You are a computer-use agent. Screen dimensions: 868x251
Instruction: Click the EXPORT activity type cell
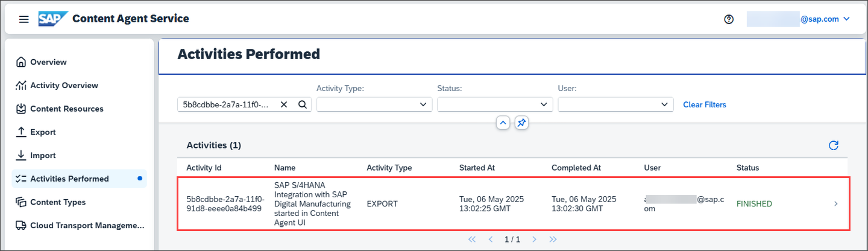coord(382,204)
